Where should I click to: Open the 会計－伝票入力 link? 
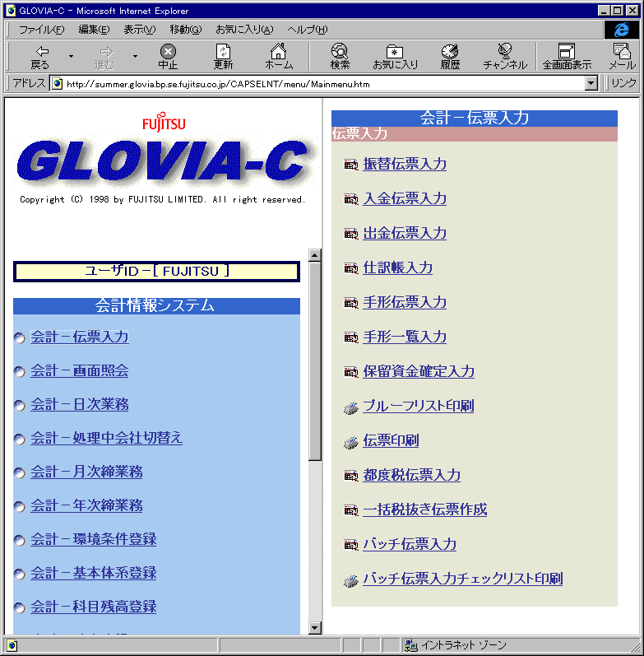click(x=80, y=337)
